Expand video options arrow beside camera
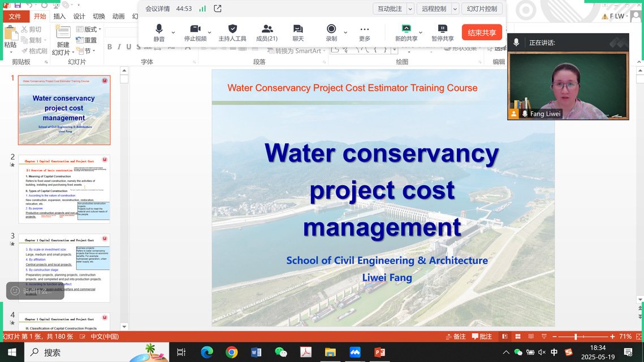This screenshot has height=362, width=644. coord(210,32)
